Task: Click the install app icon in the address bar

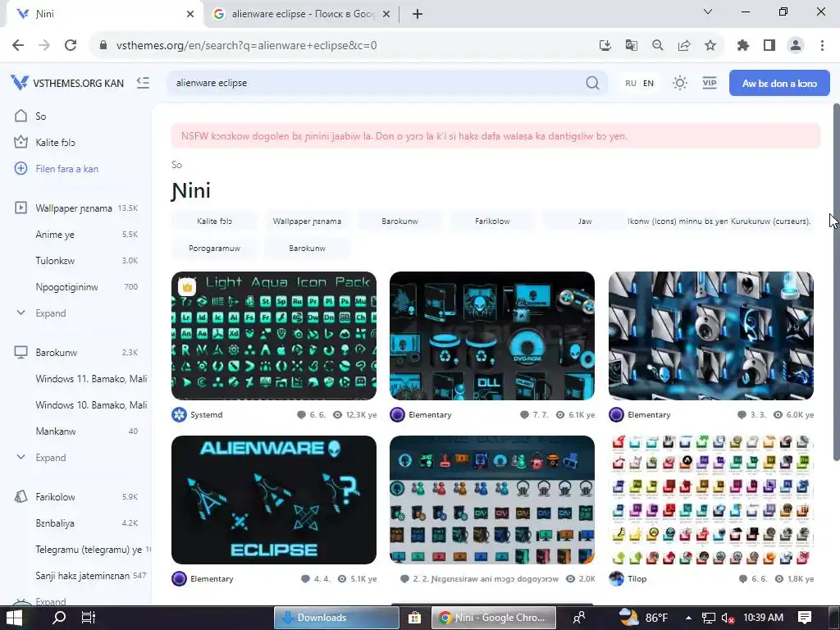Action: [x=605, y=45]
